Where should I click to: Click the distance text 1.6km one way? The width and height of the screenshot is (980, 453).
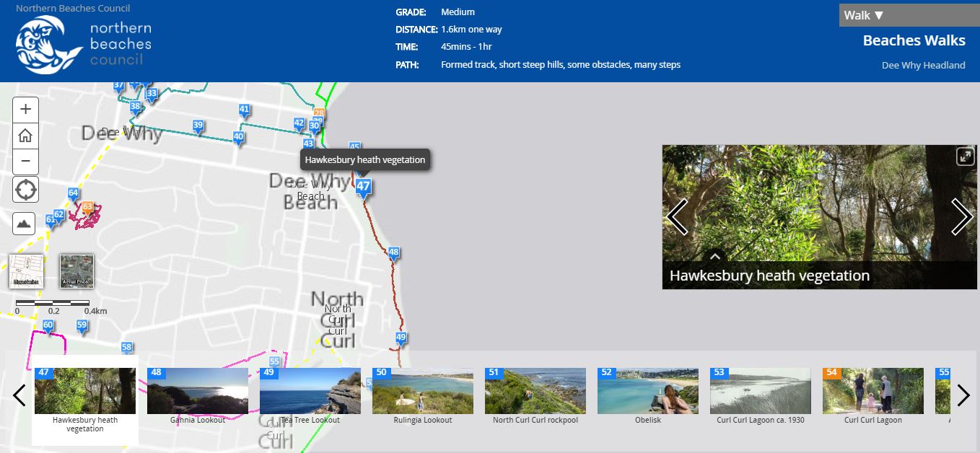click(x=471, y=30)
